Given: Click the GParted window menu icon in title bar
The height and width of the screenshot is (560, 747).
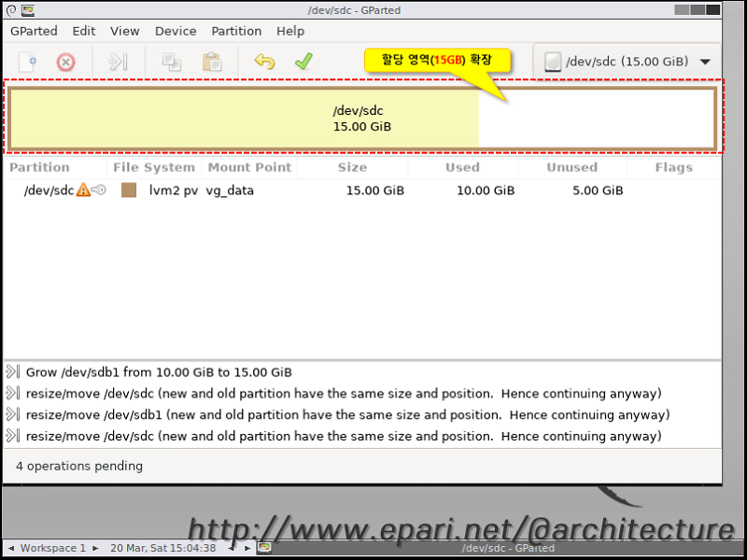Looking at the screenshot, I should (x=28, y=10).
